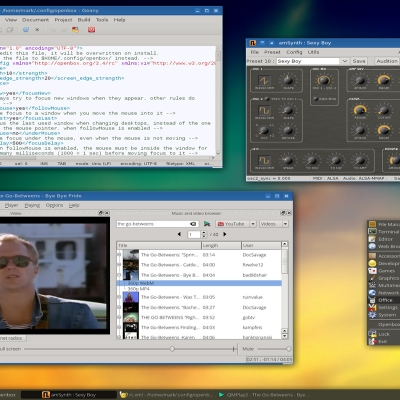Click the search go icon beside the query field
Viewport: 400px width, 400px height.
coord(207,224)
